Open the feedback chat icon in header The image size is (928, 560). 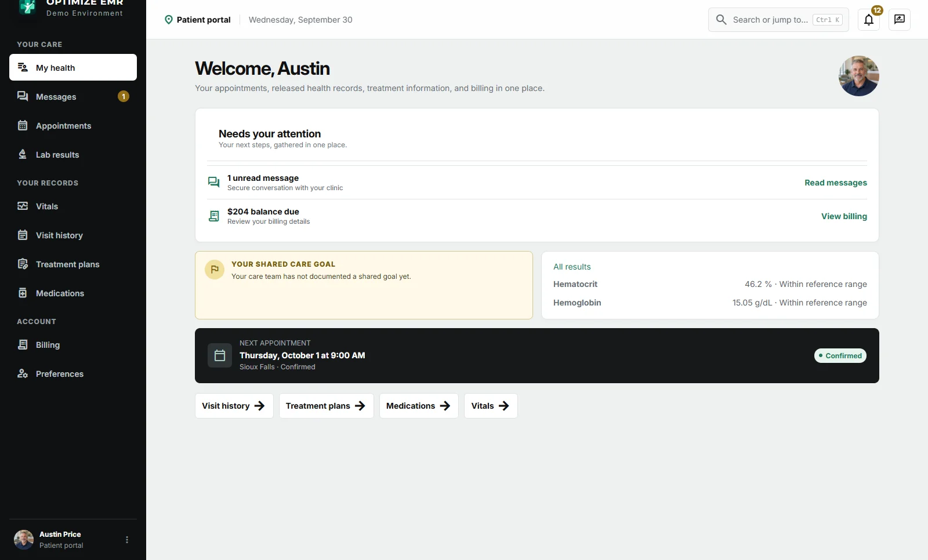pyautogui.click(x=900, y=20)
